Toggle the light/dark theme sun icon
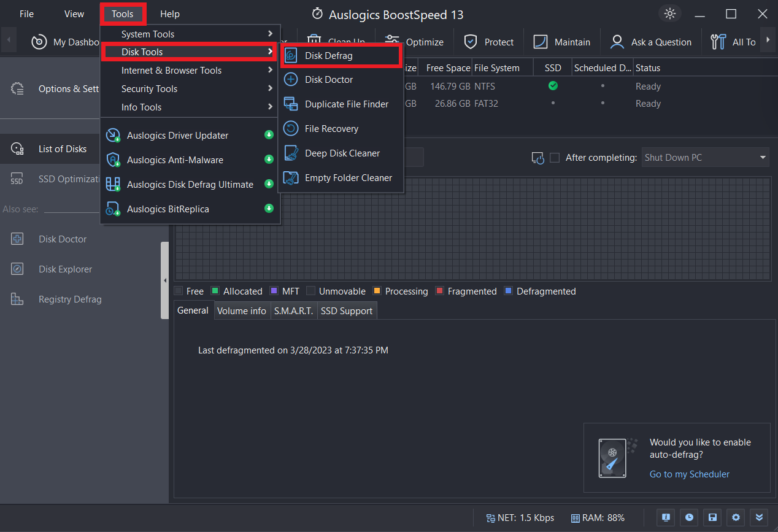Image resolution: width=778 pixels, height=532 pixels. [x=669, y=13]
